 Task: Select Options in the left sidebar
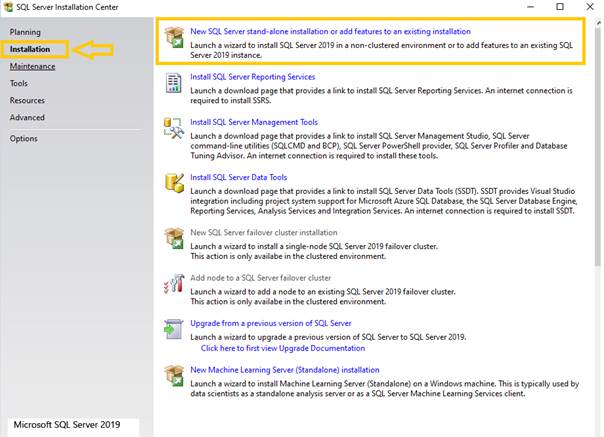coord(24,138)
